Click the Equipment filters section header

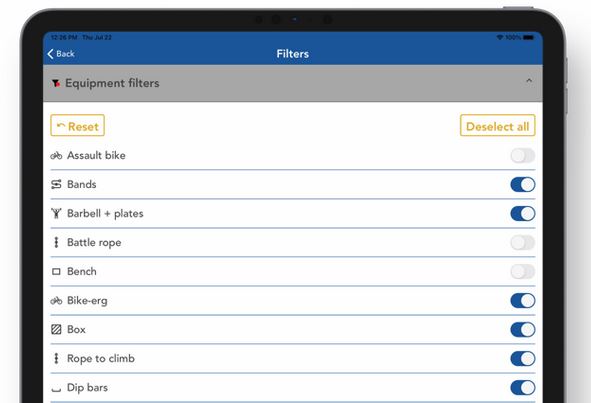point(293,83)
